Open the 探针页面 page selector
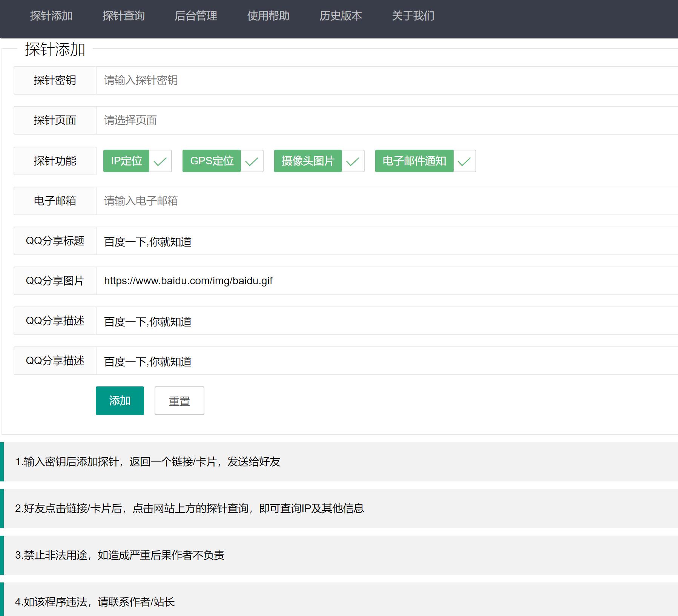This screenshot has width=678, height=616. tap(264, 120)
